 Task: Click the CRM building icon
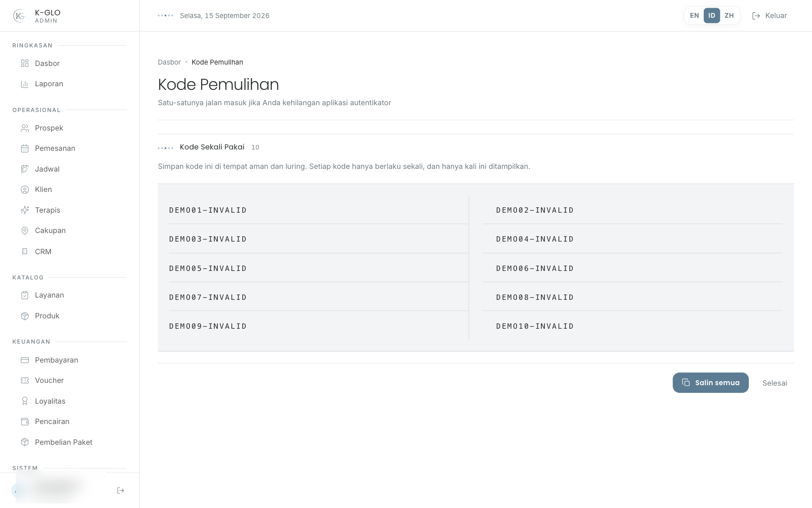click(x=25, y=252)
